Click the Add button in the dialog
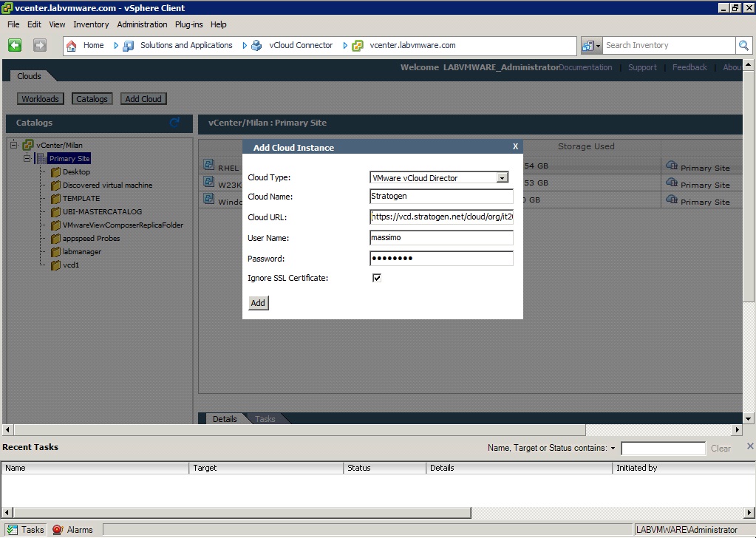 coord(258,303)
